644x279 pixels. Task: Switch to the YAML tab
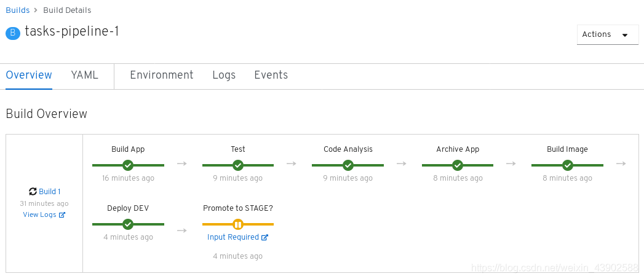[85, 75]
